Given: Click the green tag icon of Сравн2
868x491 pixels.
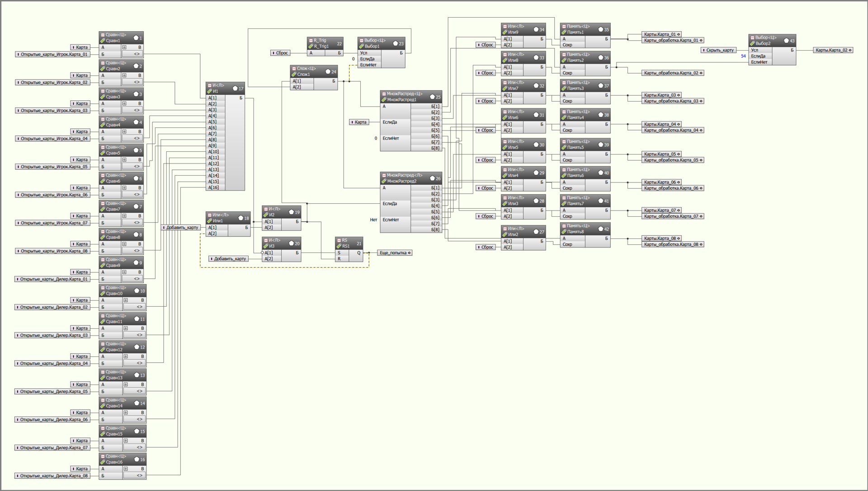Looking at the screenshot, I should [x=103, y=69].
